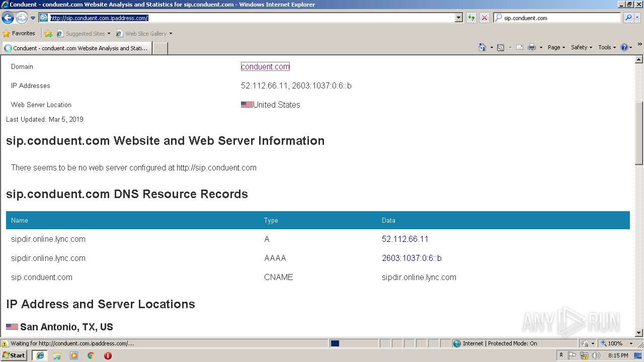Click the sip.conduent.com name cell
The height and width of the screenshot is (362, 644).
(x=42, y=277)
